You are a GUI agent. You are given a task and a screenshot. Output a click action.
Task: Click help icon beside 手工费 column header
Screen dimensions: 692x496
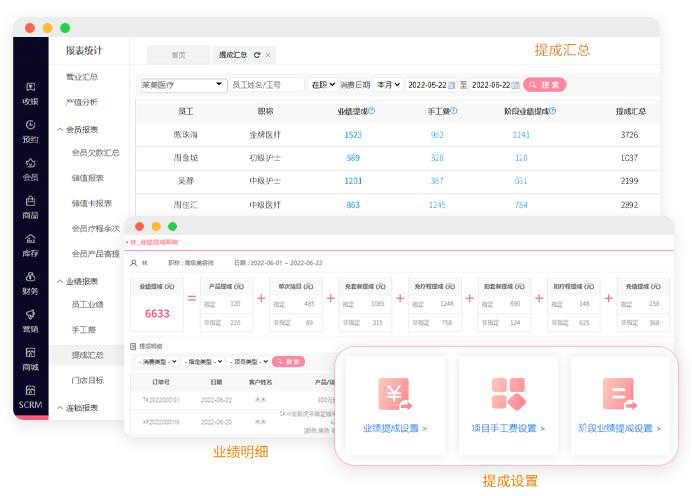tap(454, 111)
